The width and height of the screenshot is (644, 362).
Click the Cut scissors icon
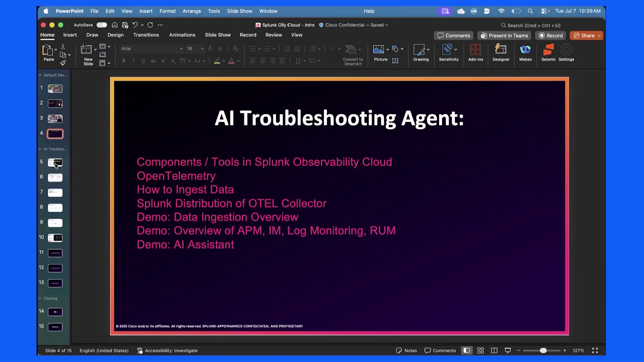point(63,47)
